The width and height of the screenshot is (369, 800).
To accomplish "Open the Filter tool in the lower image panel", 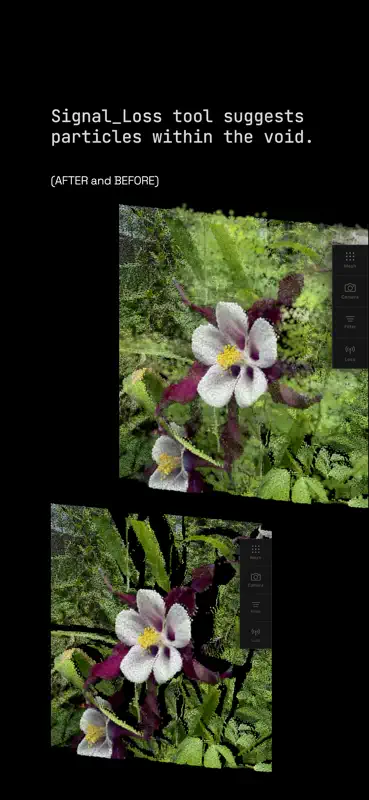I will coord(256,607).
